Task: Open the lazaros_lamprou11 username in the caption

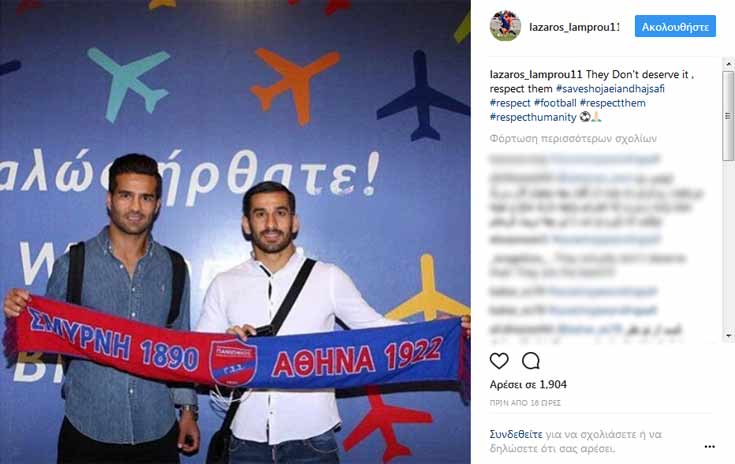Action: (536, 75)
